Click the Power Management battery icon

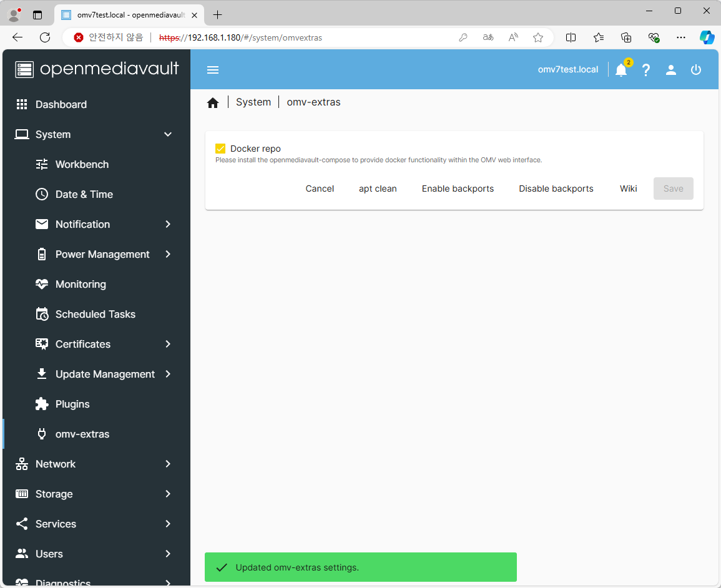click(42, 254)
